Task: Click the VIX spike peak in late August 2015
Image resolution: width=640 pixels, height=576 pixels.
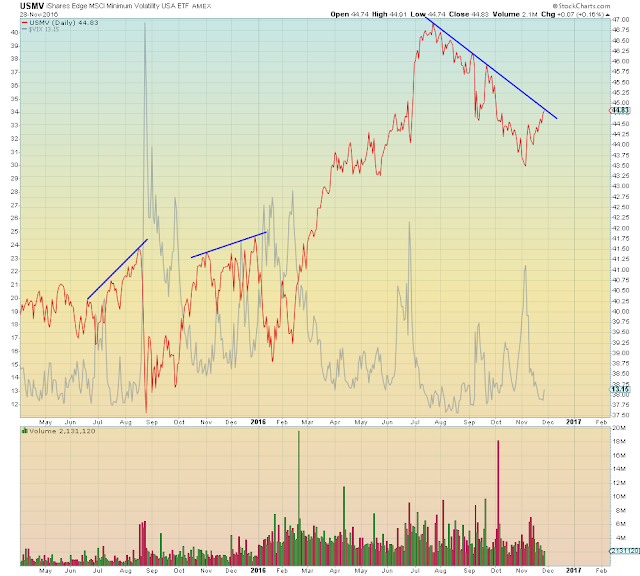Action: 145,24
